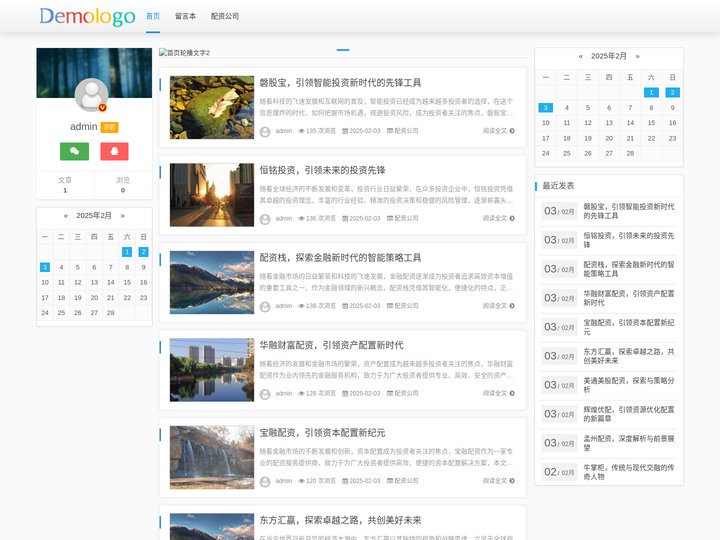Open recent post 恒铭投资 in sidebar
The height and width of the screenshot is (540, 720).
pyautogui.click(x=629, y=240)
